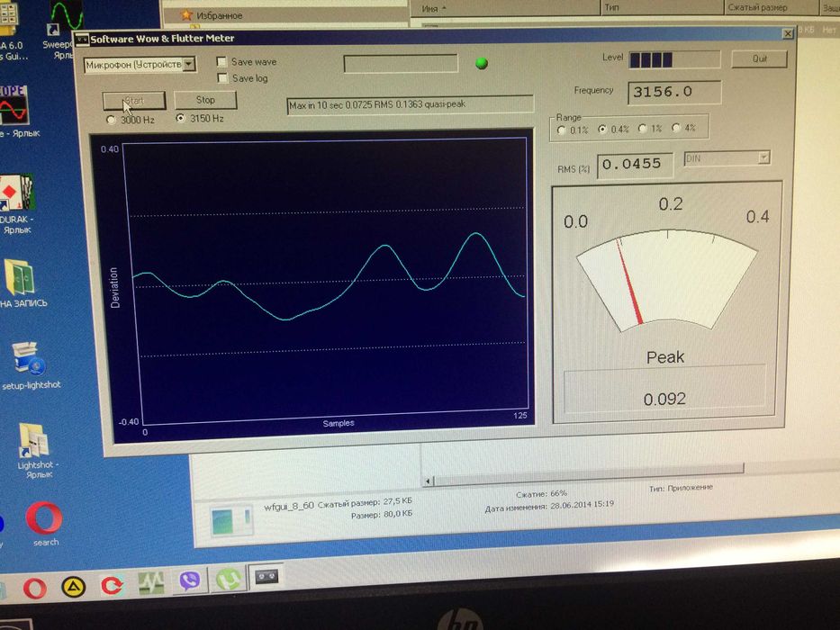The image size is (840, 630).
Task: Open the green waveform taskbar icon
Action: [x=151, y=583]
